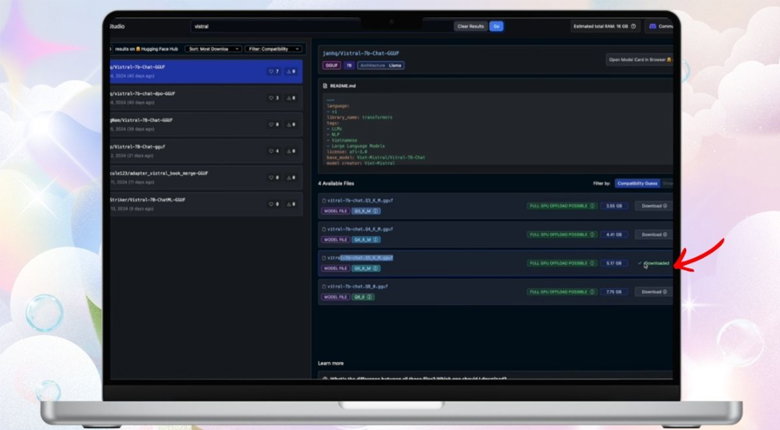
Task: Click the info icon on the 3.55 GB file's GPU offload badge
Action: click(592, 206)
